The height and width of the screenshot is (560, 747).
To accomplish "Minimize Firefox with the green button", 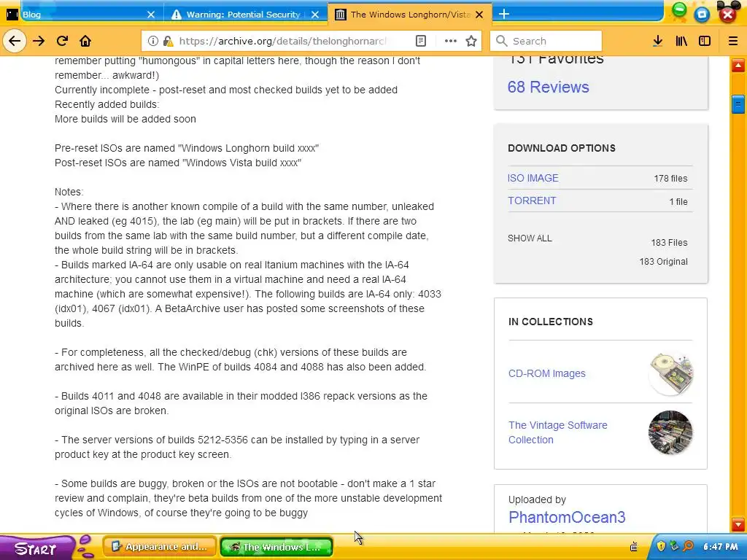I will point(679,9).
